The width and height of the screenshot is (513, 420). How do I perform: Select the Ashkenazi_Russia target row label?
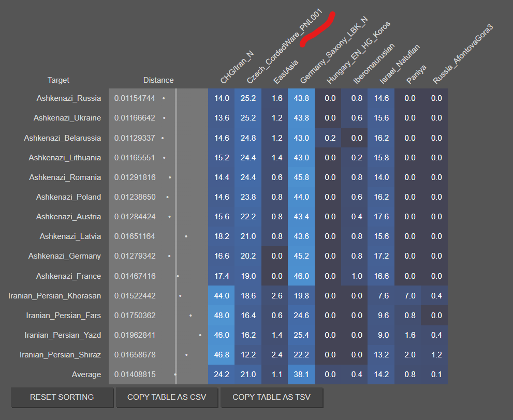coord(69,98)
